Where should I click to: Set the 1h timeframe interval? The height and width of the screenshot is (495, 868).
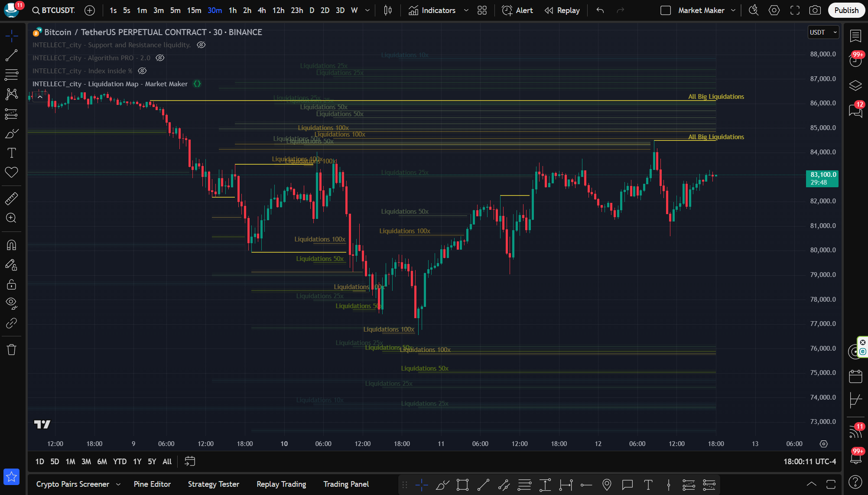click(x=233, y=10)
